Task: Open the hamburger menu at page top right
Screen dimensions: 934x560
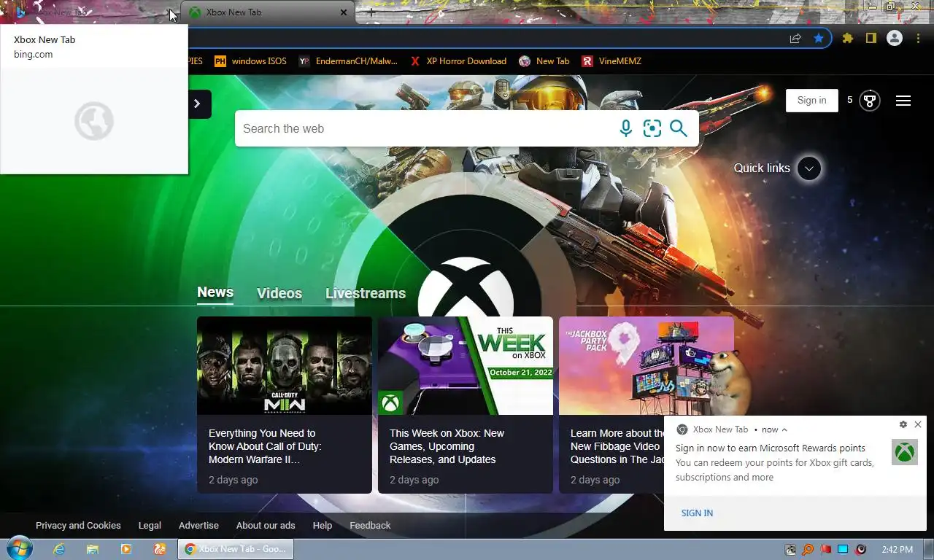Action: pos(903,101)
